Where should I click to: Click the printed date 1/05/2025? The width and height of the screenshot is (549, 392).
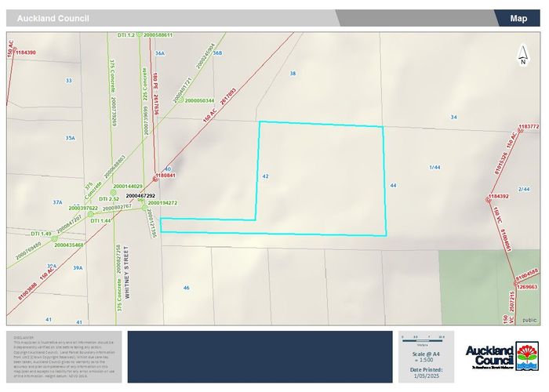point(426,376)
